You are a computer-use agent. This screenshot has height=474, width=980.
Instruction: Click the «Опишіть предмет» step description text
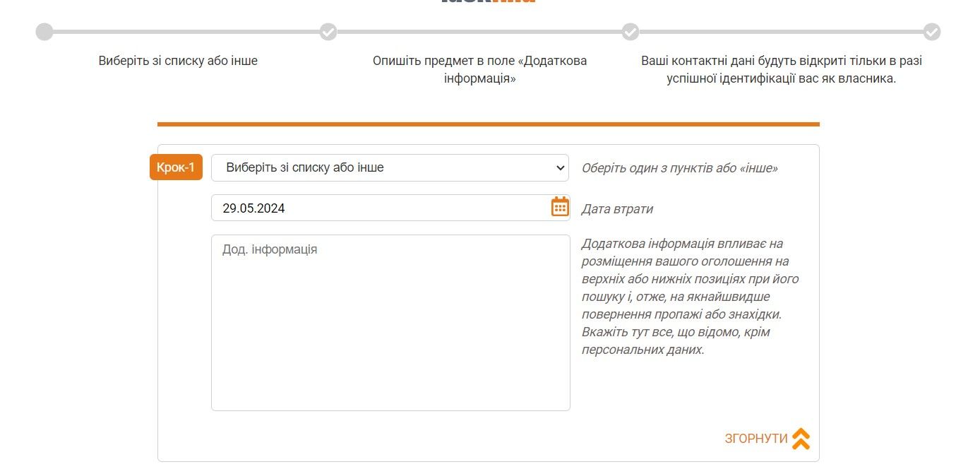[479, 69]
